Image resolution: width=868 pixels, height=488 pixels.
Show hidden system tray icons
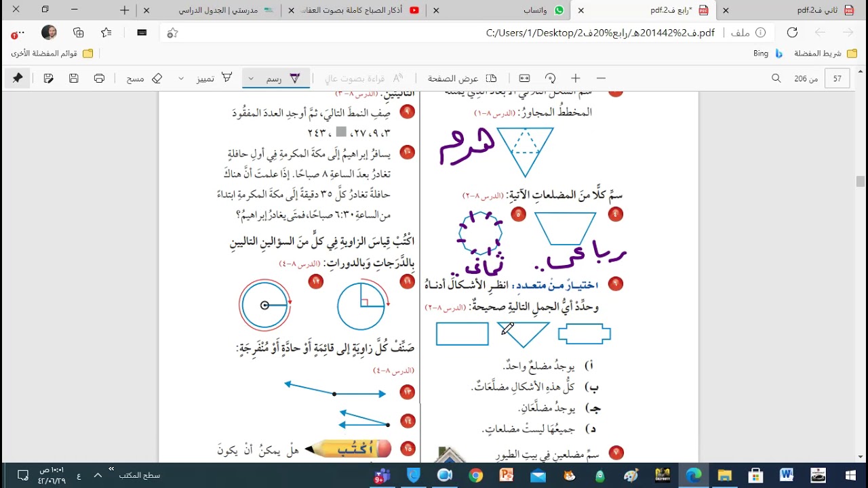(x=97, y=475)
